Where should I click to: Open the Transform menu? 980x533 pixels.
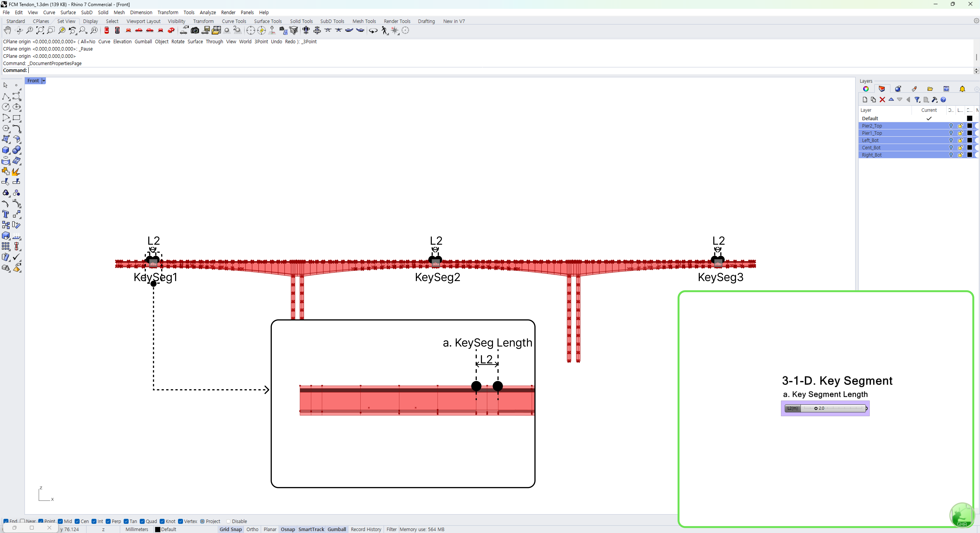point(168,13)
